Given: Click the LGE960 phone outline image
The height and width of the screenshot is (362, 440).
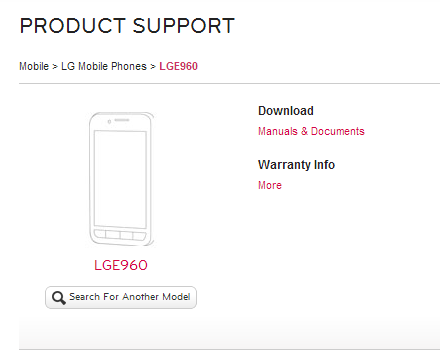Looking at the screenshot, I should [x=121, y=179].
